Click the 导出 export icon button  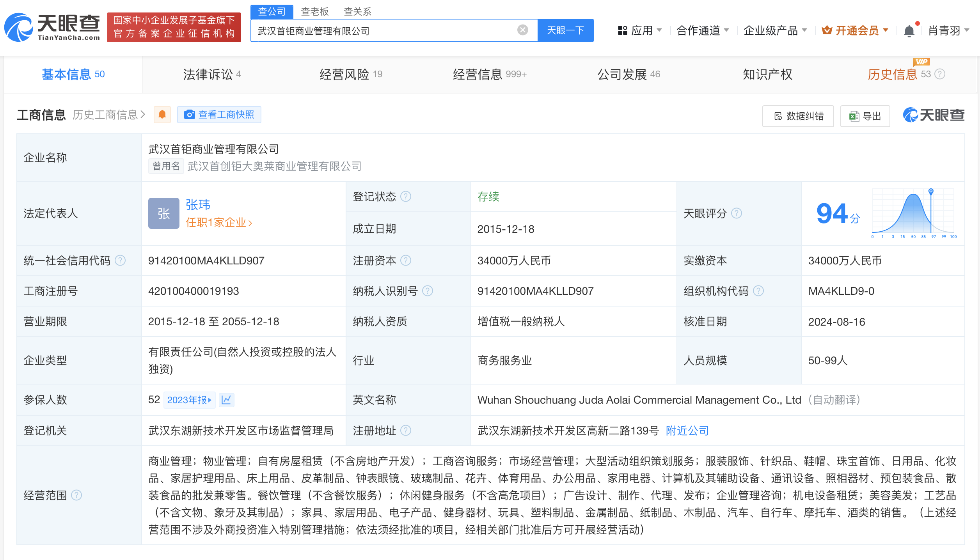pyautogui.click(x=854, y=116)
